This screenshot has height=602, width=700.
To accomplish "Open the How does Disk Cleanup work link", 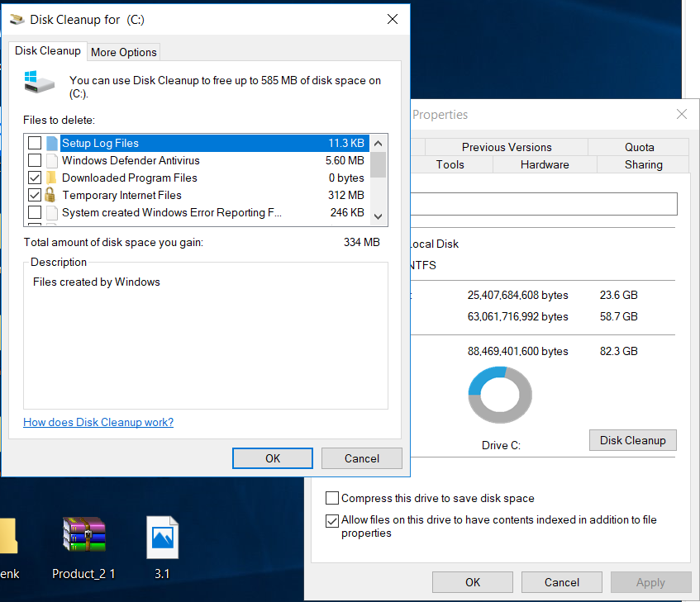I will tap(98, 422).
